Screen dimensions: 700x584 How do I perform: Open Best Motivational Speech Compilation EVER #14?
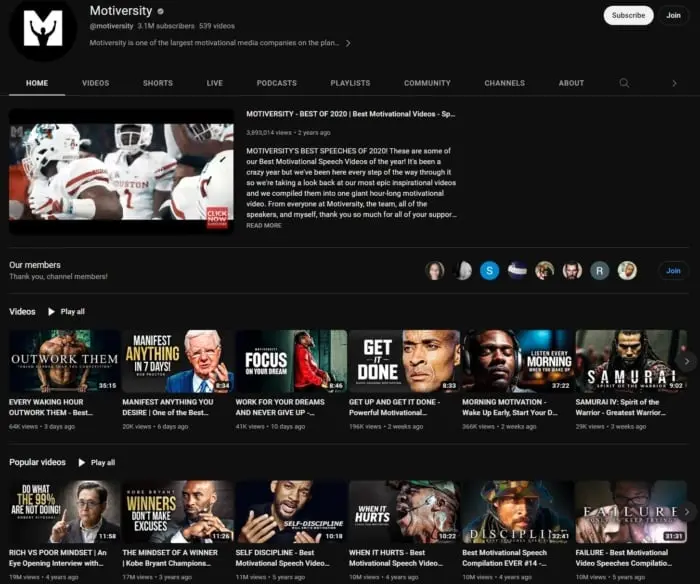tap(504, 558)
